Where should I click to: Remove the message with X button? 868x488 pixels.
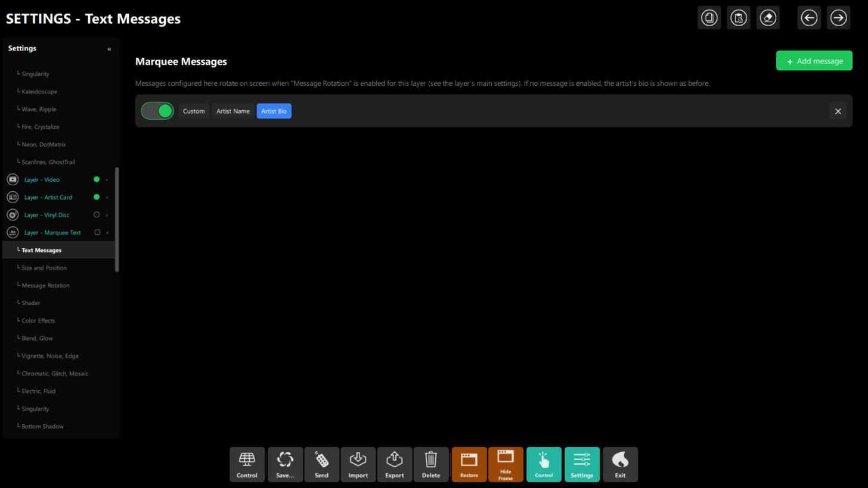click(838, 111)
